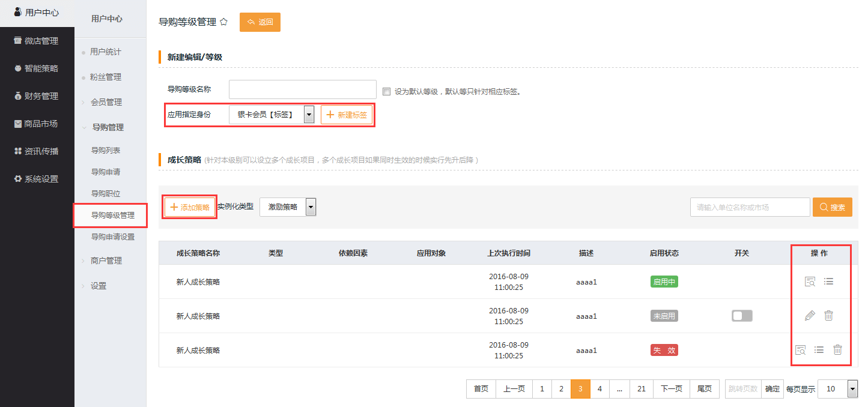
Task: Click the 添加策略 button
Action: pyautogui.click(x=190, y=207)
